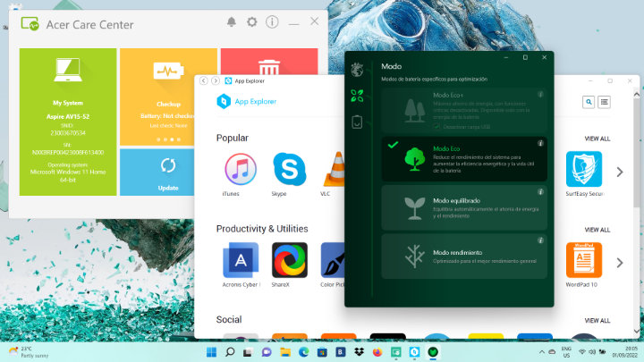The width and height of the screenshot is (644, 362).
Task: Show info for Modo rendimiento
Action: [x=540, y=240]
